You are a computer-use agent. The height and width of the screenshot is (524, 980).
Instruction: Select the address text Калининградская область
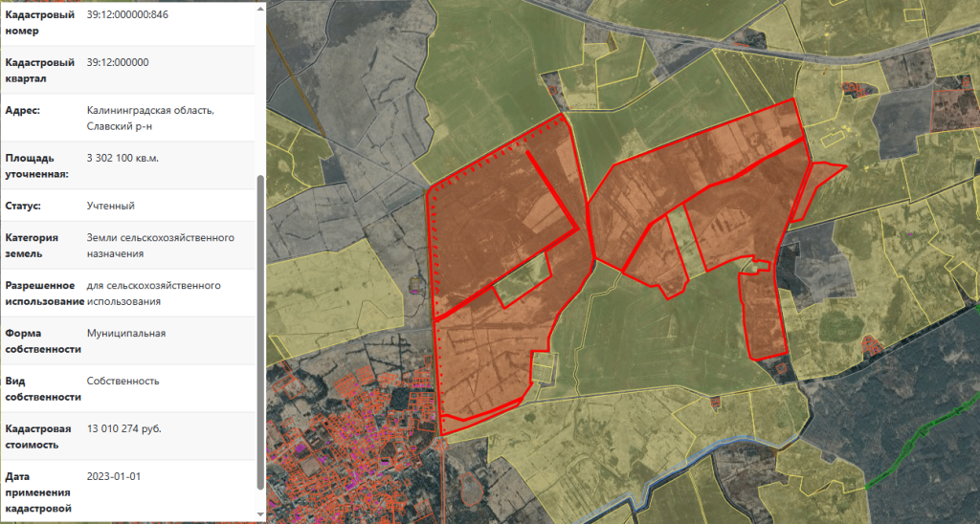150,110
